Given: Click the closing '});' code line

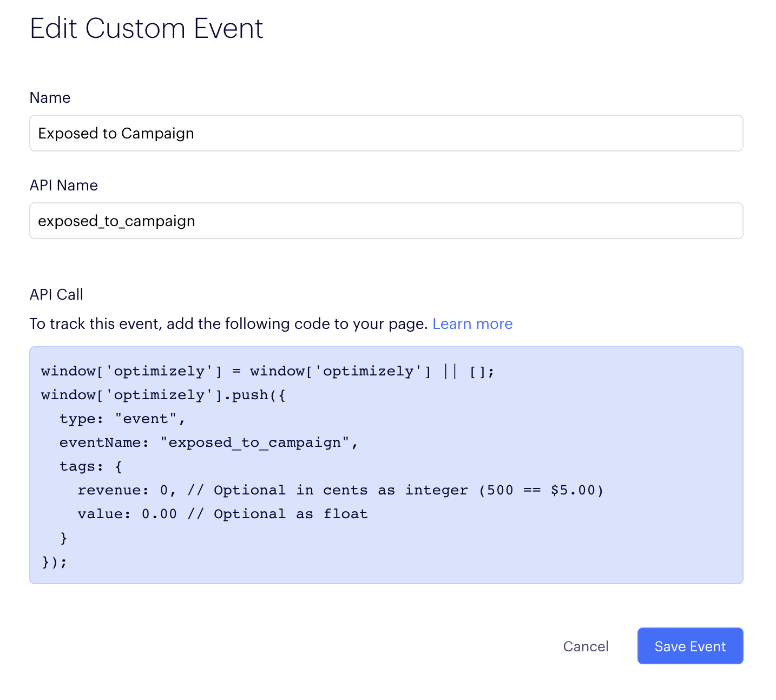Looking at the screenshot, I should tap(54, 562).
